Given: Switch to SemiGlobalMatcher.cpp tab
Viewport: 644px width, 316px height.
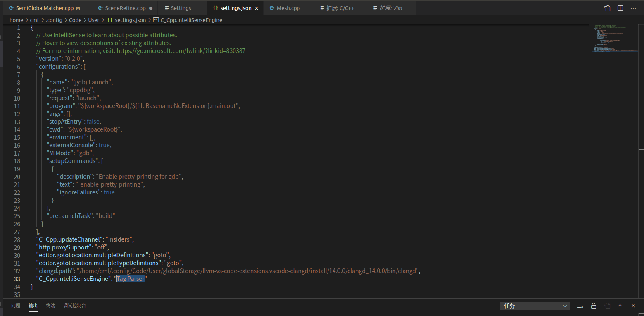Looking at the screenshot, I should (x=45, y=8).
